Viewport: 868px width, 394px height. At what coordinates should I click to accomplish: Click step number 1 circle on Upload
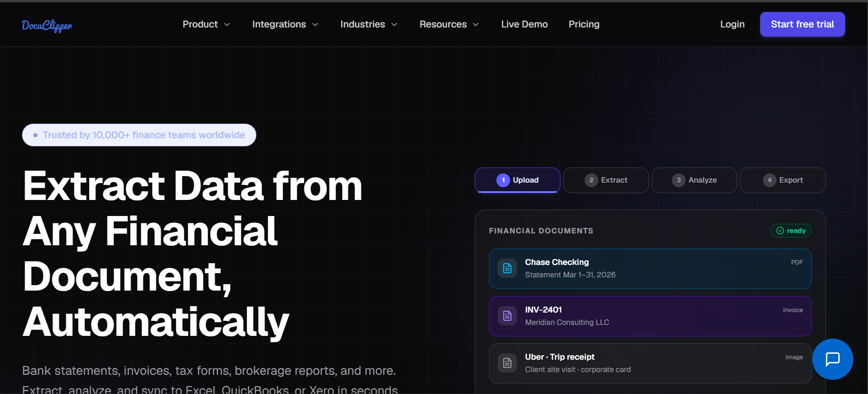(x=503, y=180)
